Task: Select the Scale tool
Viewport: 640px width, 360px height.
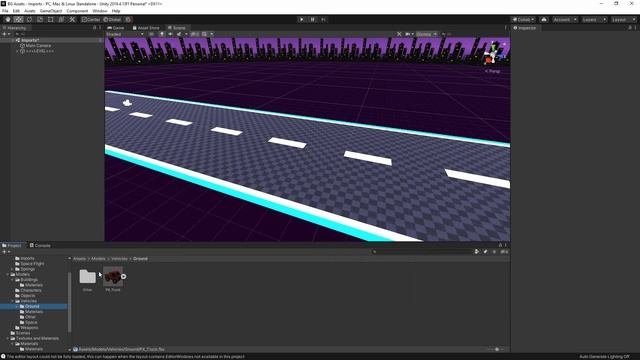Action: coord(40,20)
